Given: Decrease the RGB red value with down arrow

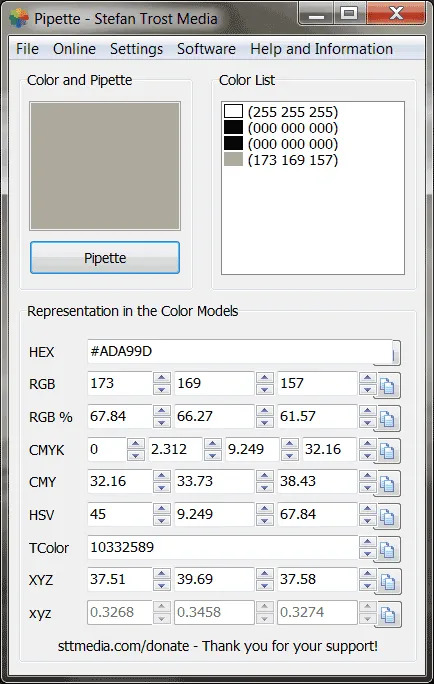Looking at the screenshot, I should coord(162,389).
